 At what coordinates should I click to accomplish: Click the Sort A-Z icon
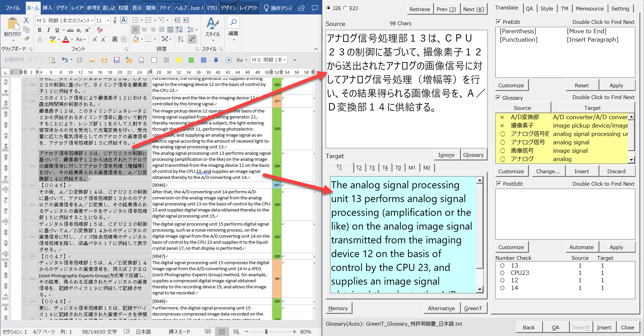point(180,39)
